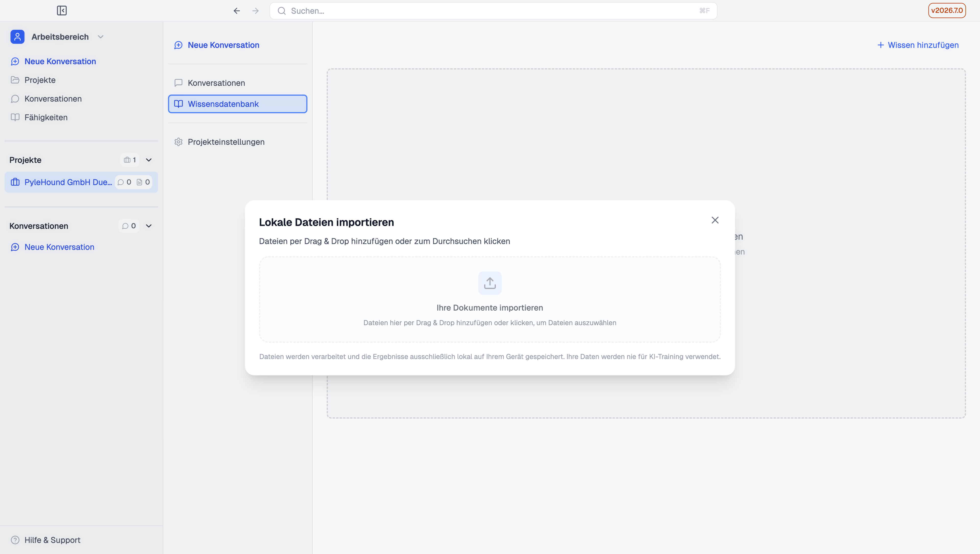Click the folder icon beside Projekte
This screenshot has height=554, width=980.
pyautogui.click(x=15, y=80)
